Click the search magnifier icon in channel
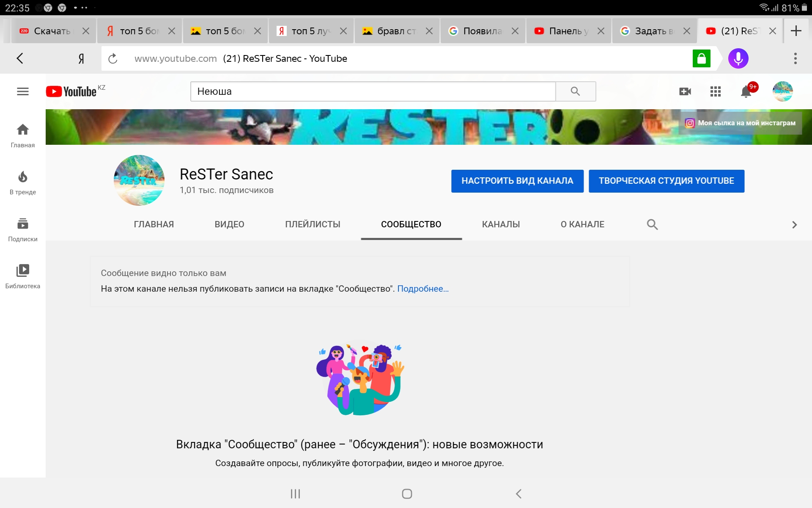 coord(653,224)
